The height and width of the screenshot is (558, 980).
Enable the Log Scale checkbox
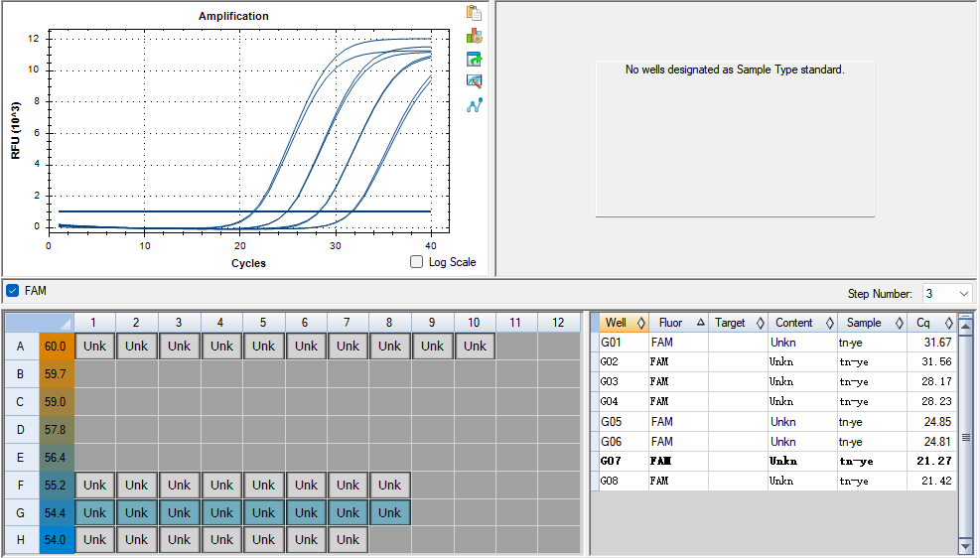pyautogui.click(x=416, y=262)
